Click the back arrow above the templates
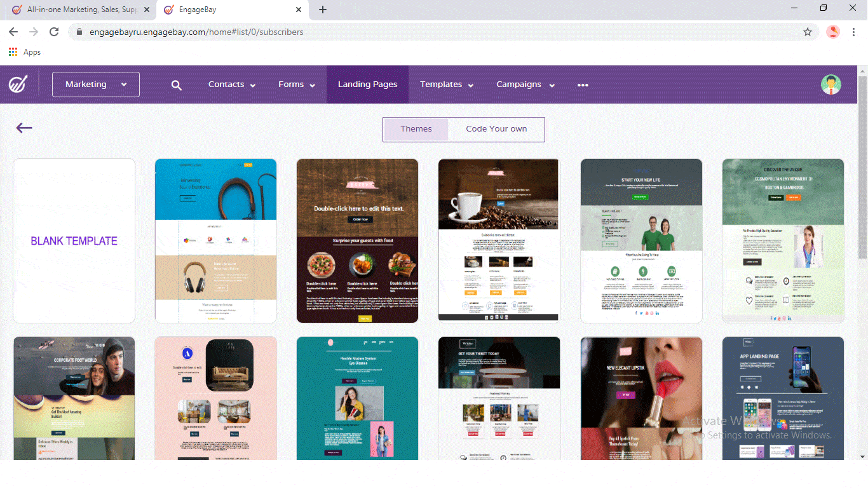The image size is (868, 488). click(x=24, y=128)
